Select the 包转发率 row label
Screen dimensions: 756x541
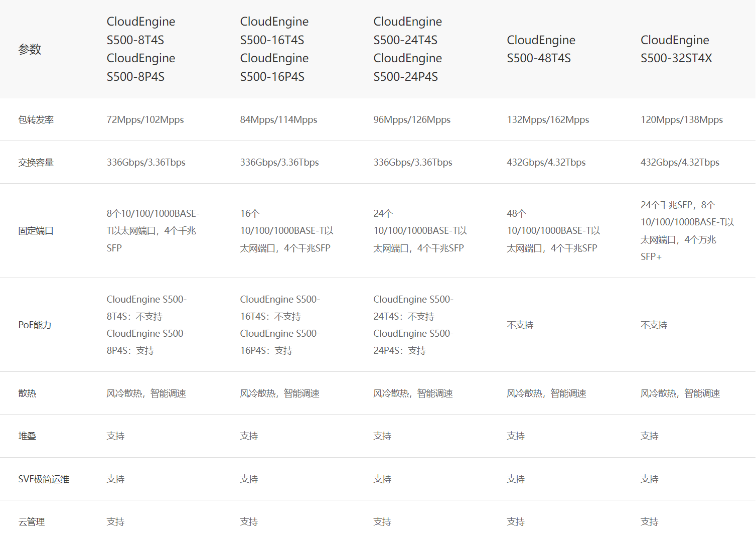pyautogui.click(x=36, y=120)
